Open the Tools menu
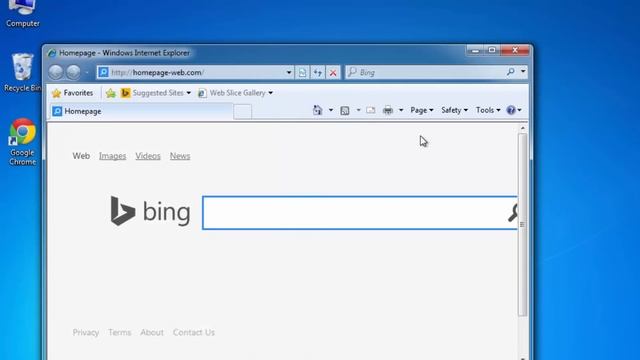The image size is (640, 360). coord(488,110)
